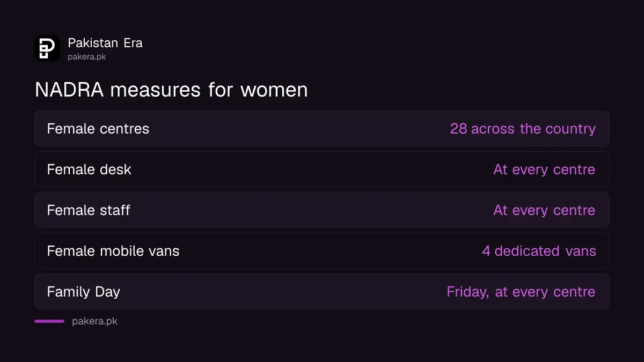Click the Pakistan Era logo icon
Screen dimensions: 644x362
coord(47,48)
